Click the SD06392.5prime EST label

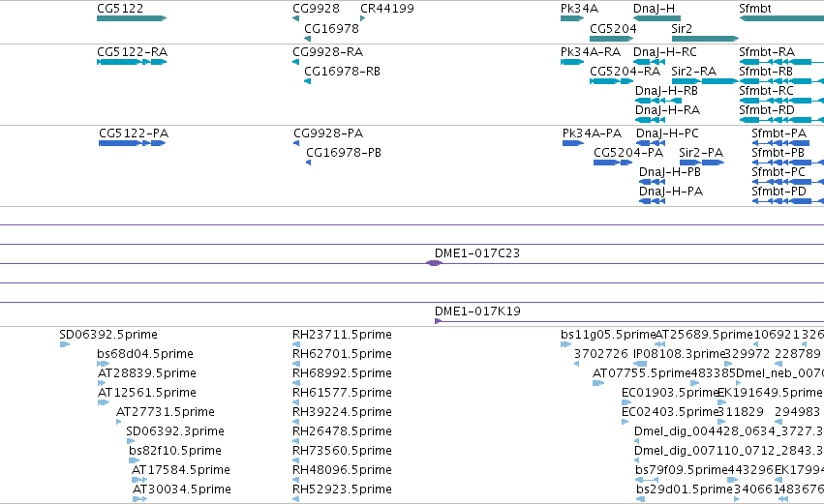point(108,335)
